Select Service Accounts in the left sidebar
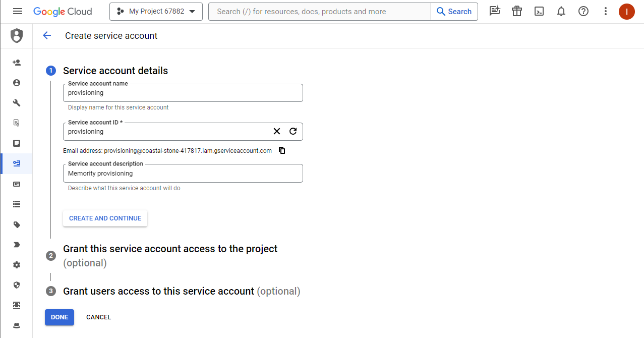This screenshot has width=644, height=338. coord(17,163)
